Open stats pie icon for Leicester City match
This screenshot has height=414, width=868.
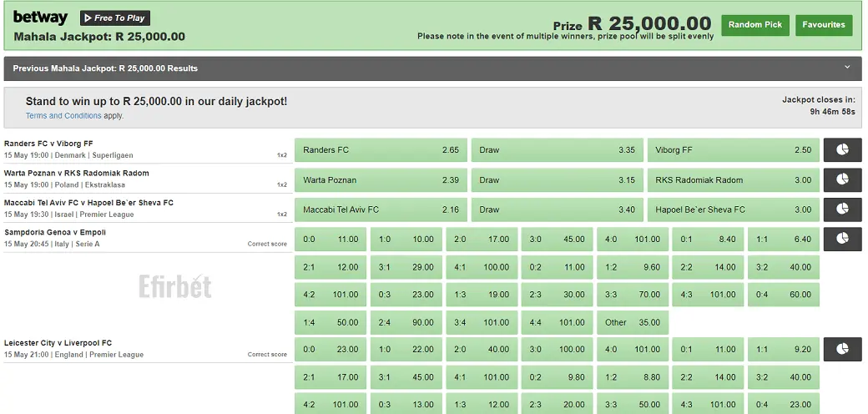pyautogui.click(x=842, y=349)
